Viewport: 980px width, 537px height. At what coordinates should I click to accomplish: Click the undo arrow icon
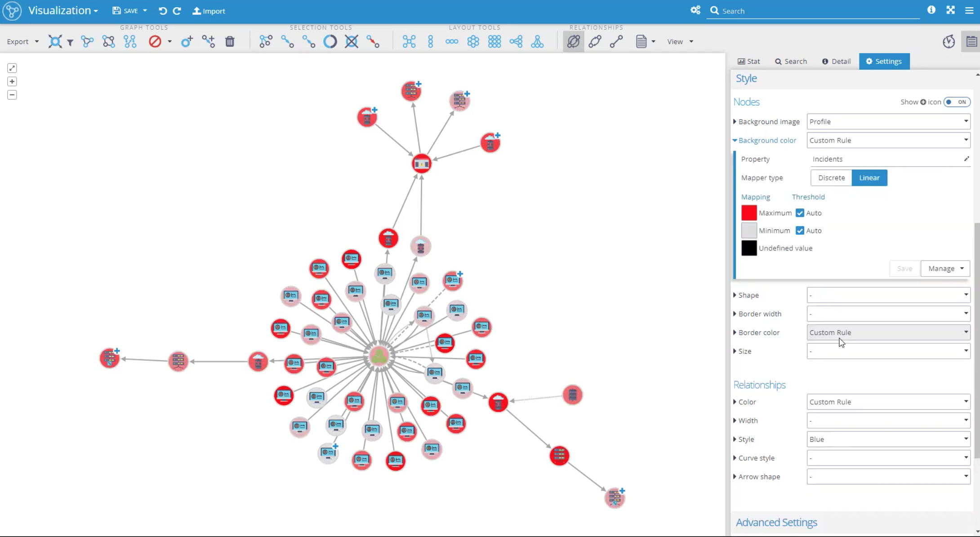point(163,11)
